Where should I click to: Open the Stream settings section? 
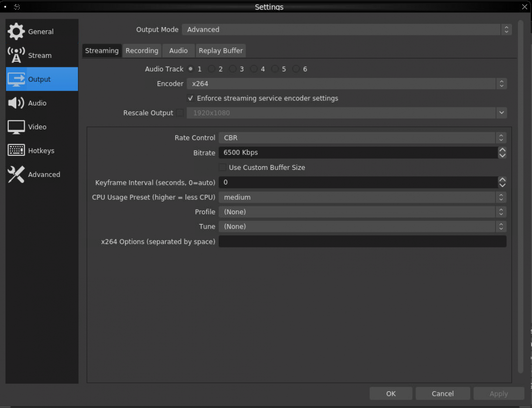40,55
